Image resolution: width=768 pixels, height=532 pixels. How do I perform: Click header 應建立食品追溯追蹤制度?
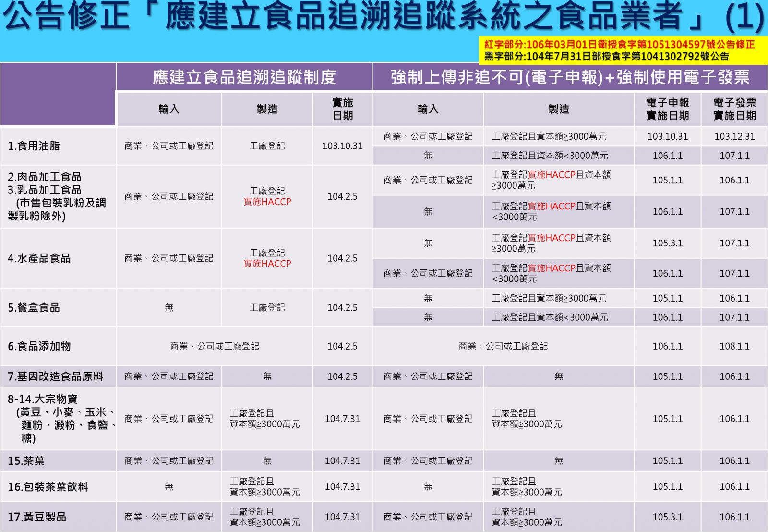coord(244,77)
